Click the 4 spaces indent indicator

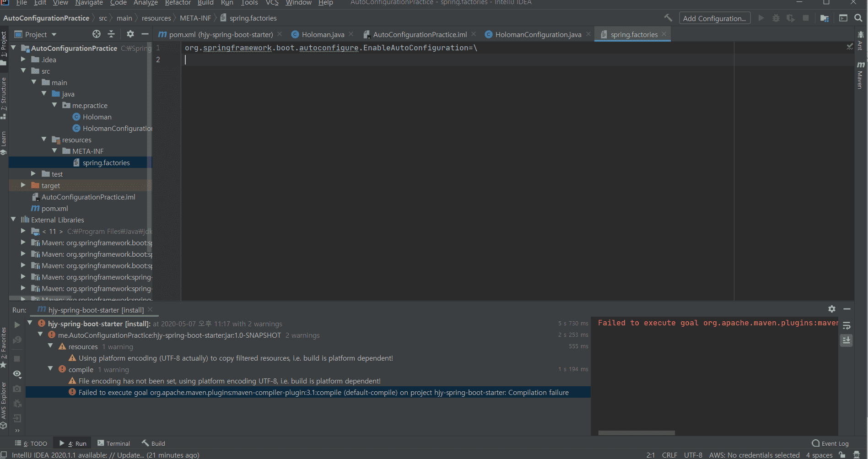coord(819,455)
